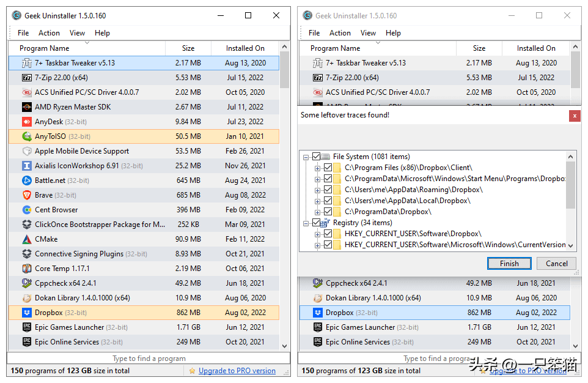Click the Epic Games Launcher icon in left window
Image resolution: width=588 pixels, height=383 pixels.
point(27,327)
